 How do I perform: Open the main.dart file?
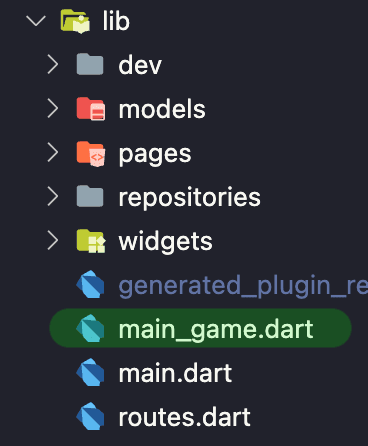pos(175,373)
